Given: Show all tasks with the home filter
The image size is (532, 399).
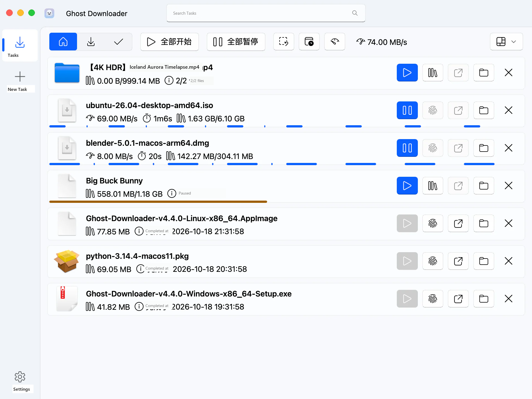Looking at the screenshot, I should click(x=63, y=42).
